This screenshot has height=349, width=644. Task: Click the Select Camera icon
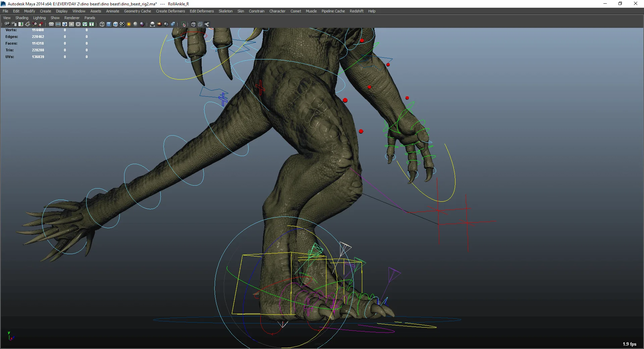(7, 24)
